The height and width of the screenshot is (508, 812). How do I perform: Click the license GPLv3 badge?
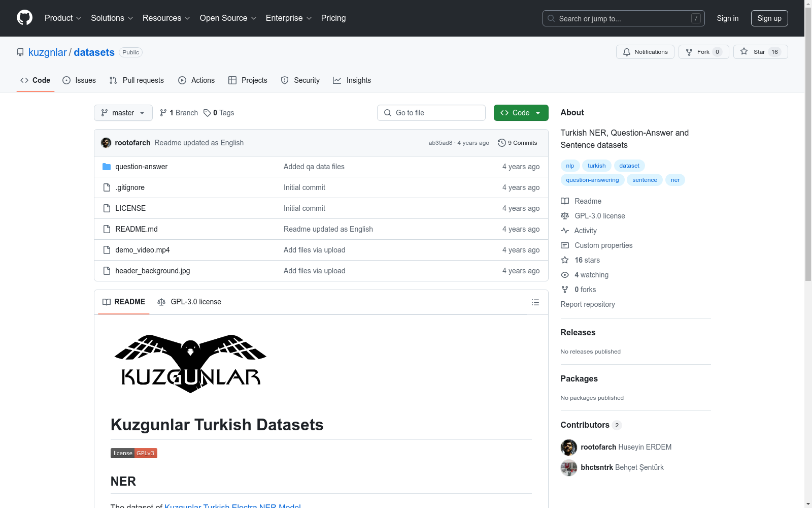click(134, 453)
